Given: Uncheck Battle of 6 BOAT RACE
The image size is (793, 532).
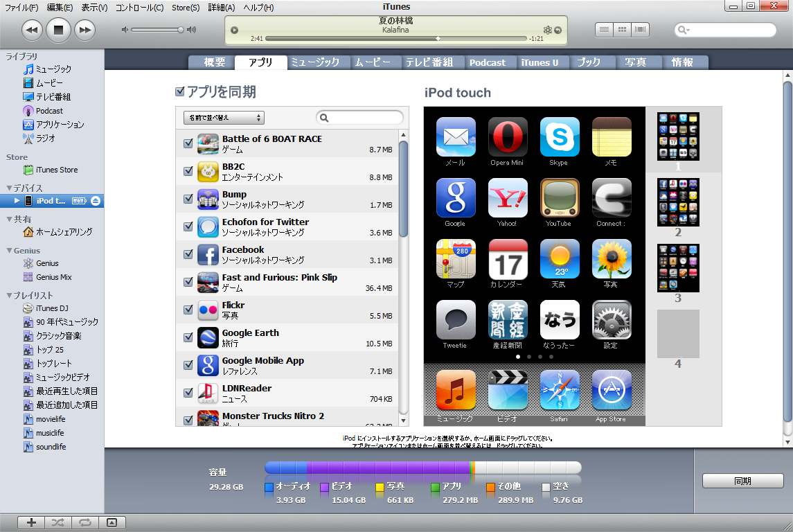Looking at the screenshot, I should pos(188,143).
